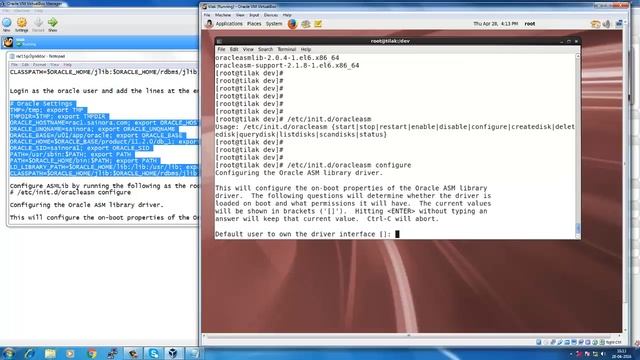Click the penguin VM icon on the taskbar

(133, 353)
